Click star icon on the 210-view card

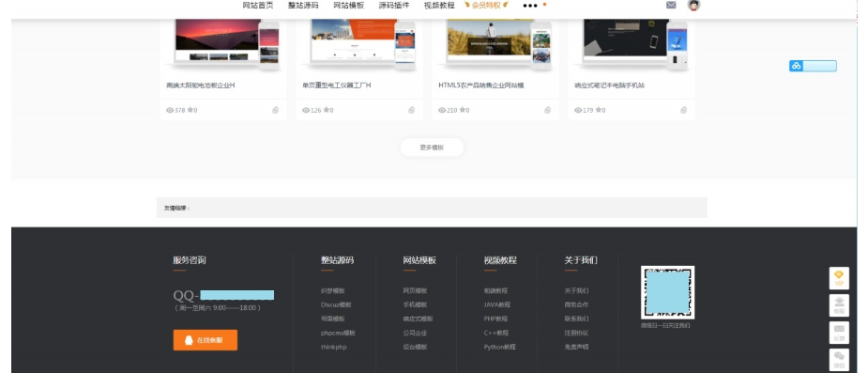click(463, 110)
